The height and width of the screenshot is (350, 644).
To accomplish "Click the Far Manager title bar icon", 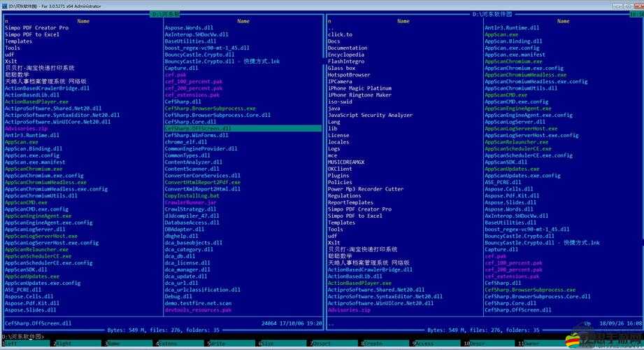I will pos(4,6).
